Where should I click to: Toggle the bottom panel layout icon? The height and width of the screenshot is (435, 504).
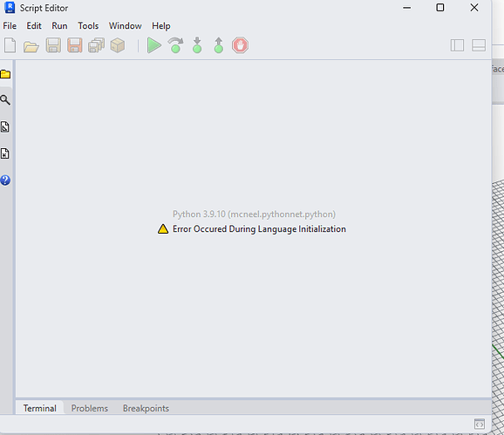pos(479,45)
